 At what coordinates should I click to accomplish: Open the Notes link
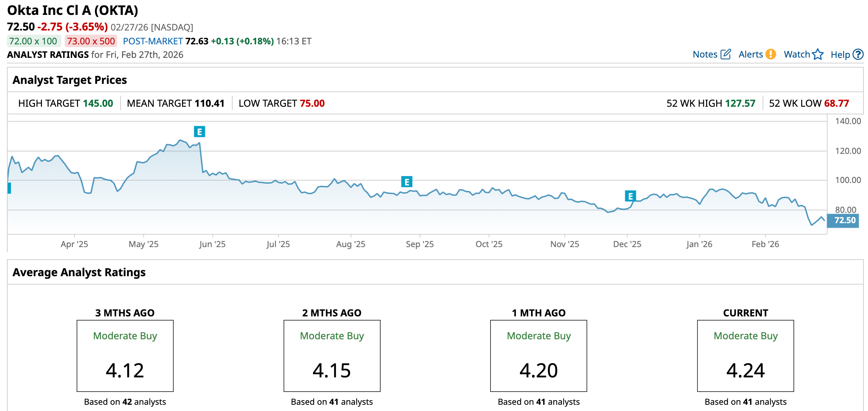tap(705, 54)
